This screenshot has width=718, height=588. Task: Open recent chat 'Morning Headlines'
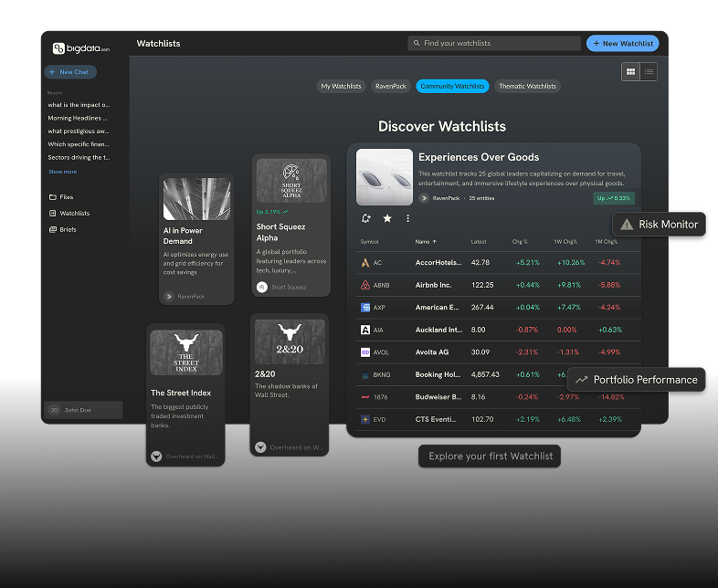78,118
